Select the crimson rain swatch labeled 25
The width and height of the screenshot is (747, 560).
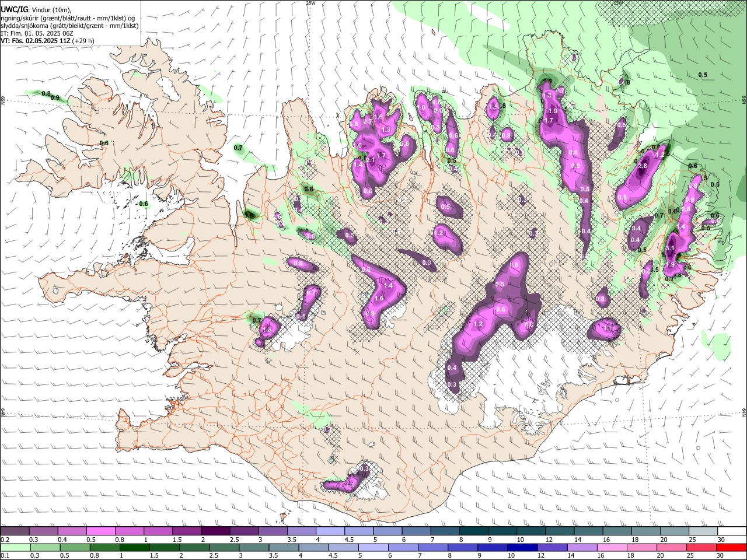click(x=702, y=547)
